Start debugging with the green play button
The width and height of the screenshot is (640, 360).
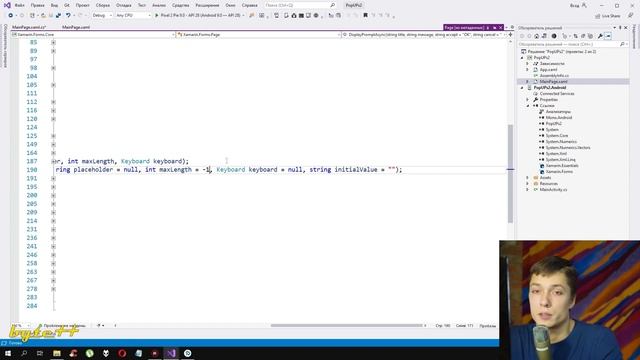click(156, 16)
